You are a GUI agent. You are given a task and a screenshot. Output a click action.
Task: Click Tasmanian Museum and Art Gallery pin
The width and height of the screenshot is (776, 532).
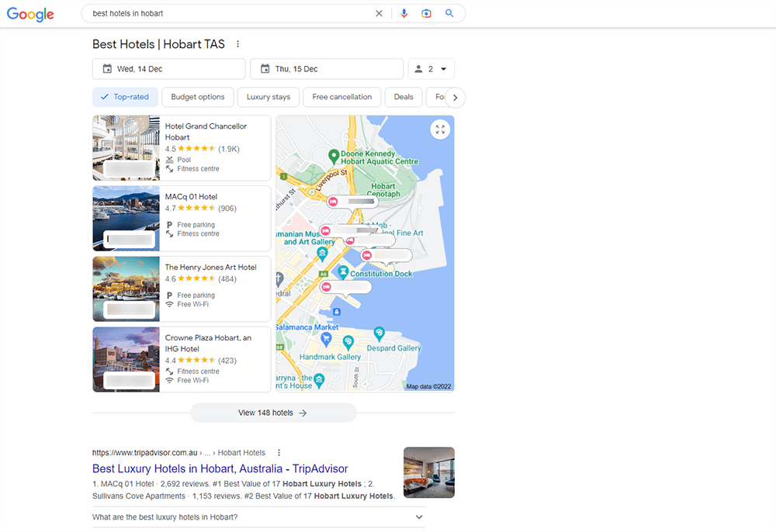[323, 254]
